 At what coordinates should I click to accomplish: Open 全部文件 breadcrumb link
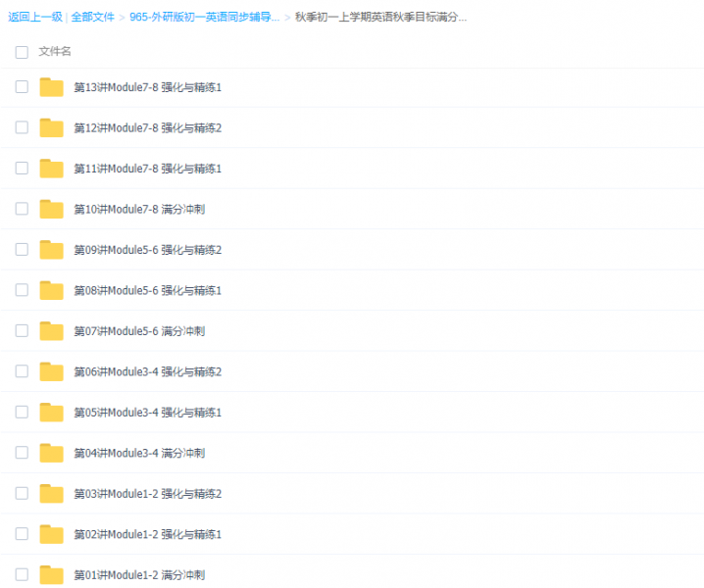[x=92, y=17]
